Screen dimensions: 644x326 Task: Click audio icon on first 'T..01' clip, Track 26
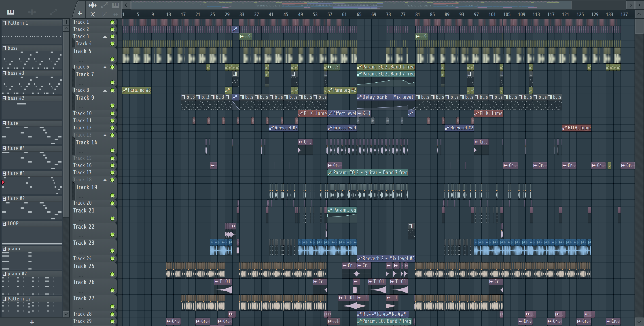[x=216, y=282]
